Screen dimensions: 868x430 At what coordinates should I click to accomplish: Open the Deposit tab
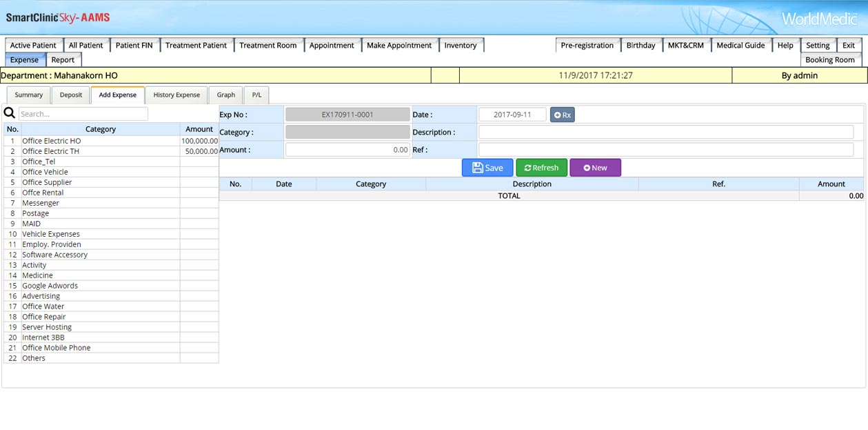pos(71,95)
